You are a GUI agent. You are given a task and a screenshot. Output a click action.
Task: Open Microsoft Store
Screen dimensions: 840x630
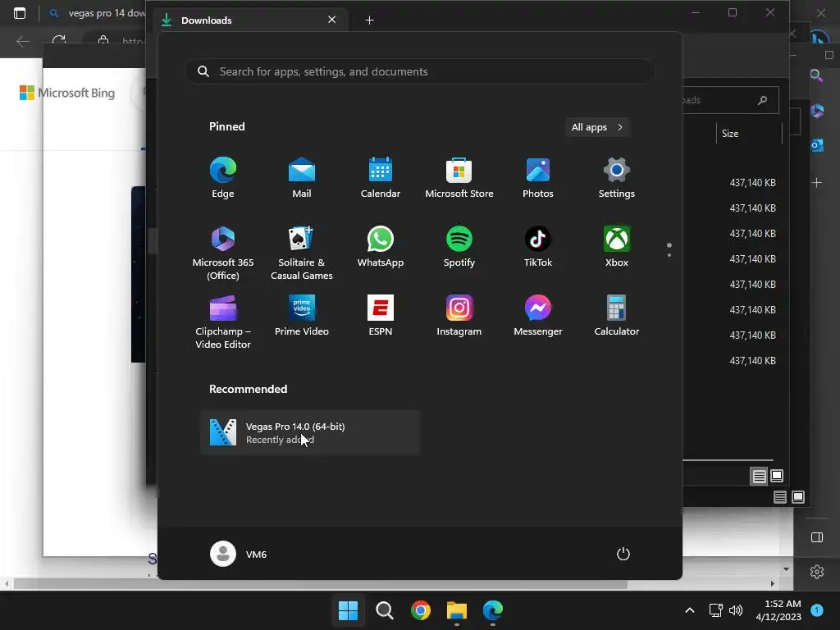click(x=459, y=177)
